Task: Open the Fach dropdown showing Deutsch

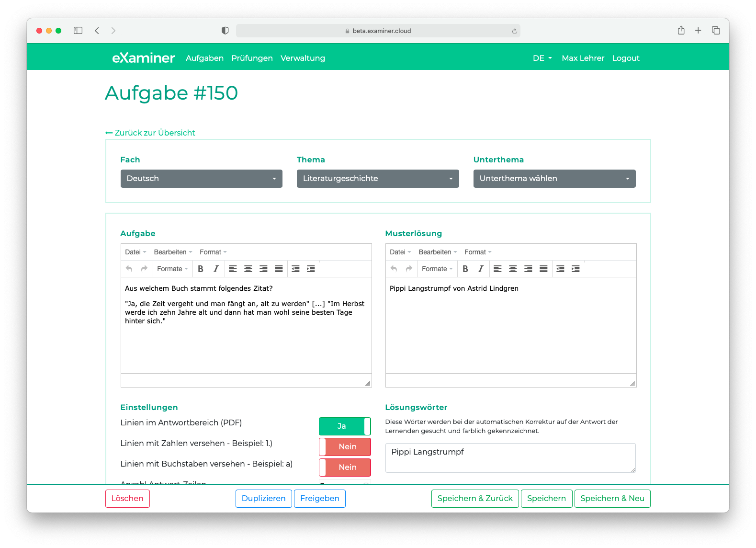Action: (202, 179)
